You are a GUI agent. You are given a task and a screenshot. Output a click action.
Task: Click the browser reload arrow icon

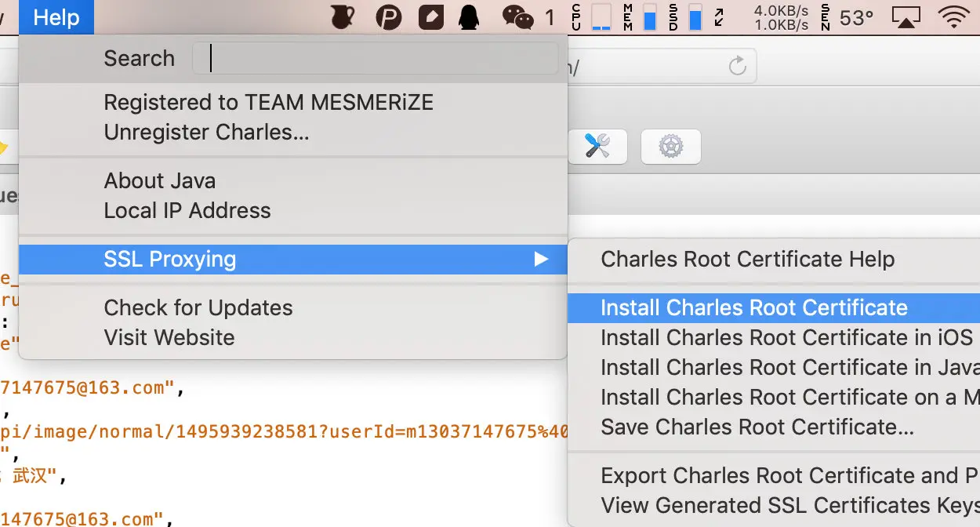click(x=737, y=66)
